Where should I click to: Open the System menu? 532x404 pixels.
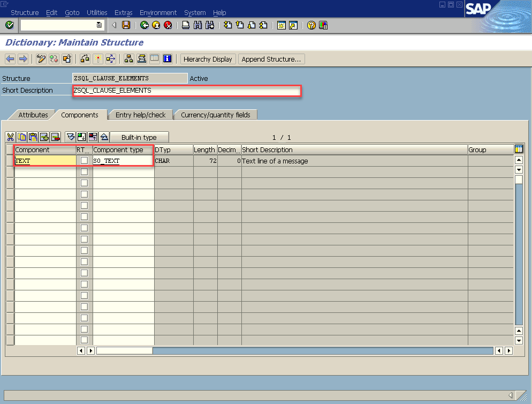tap(195, 12)
